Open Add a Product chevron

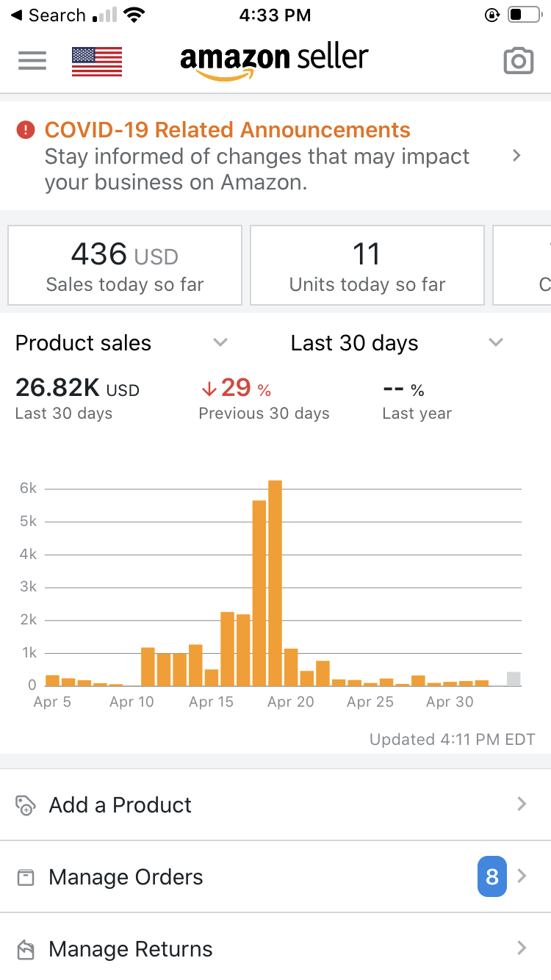(x=522, y=804)
